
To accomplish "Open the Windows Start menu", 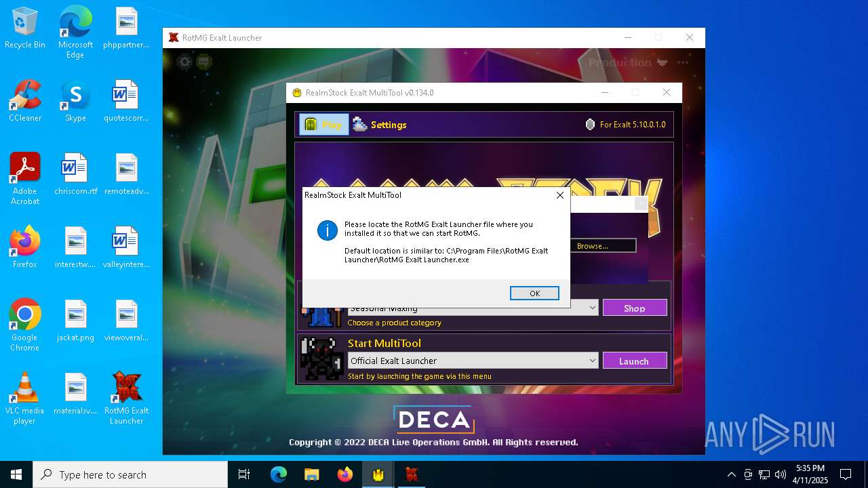I will (16, 474).
